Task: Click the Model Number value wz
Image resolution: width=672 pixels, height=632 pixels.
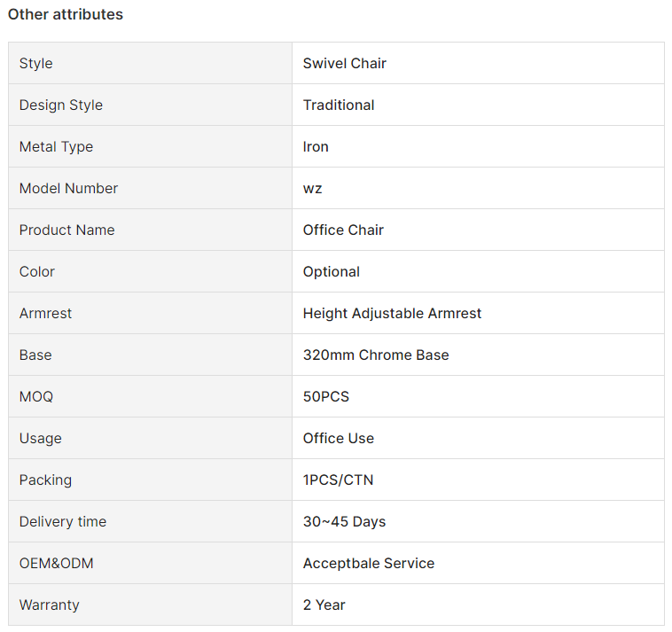Action: pyautogui.click(x=312, y=188)
